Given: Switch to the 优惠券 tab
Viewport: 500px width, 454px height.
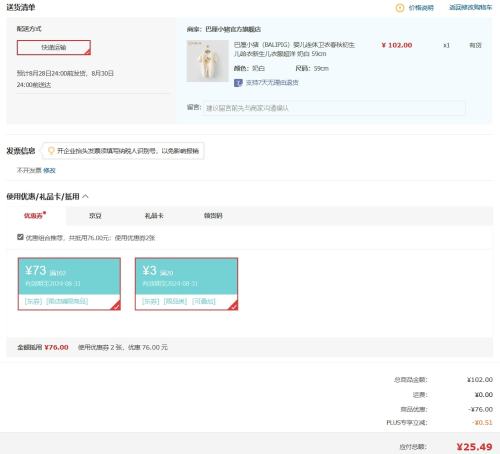Looking at the screenshot, I should 35,216.
